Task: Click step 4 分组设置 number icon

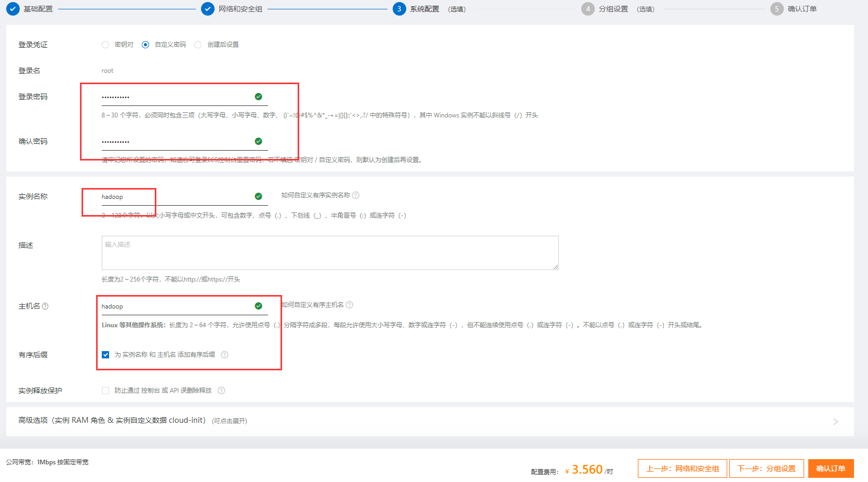Action: [x=587, y=9]
